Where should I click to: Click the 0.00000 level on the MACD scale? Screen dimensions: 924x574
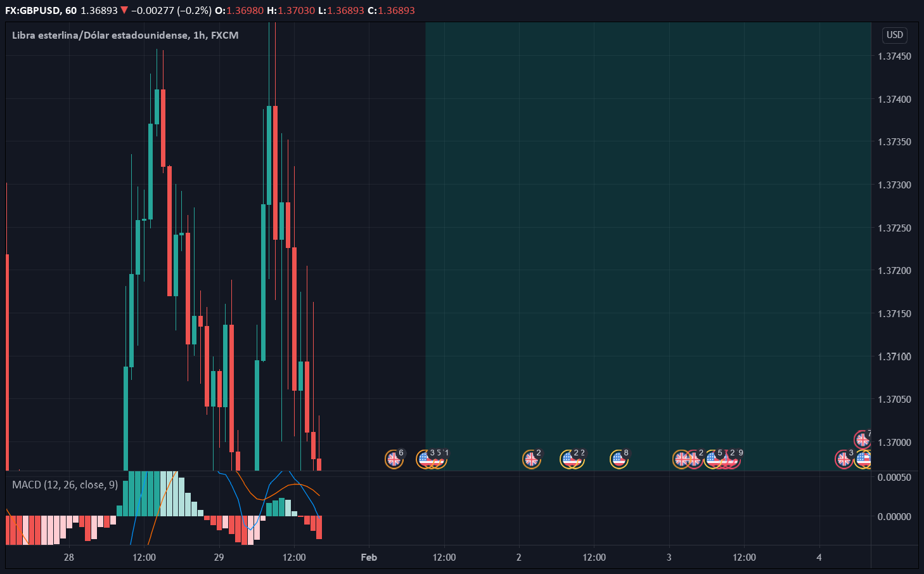tap(894, 517)
